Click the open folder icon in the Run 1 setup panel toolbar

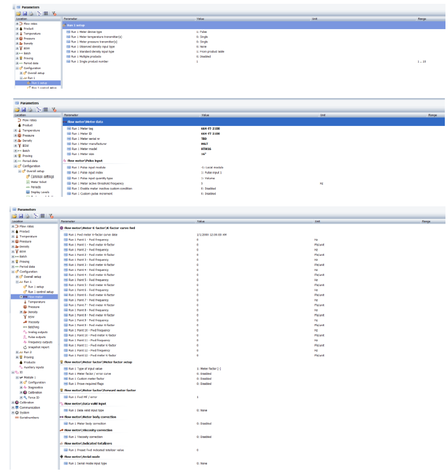pos(18,13)
